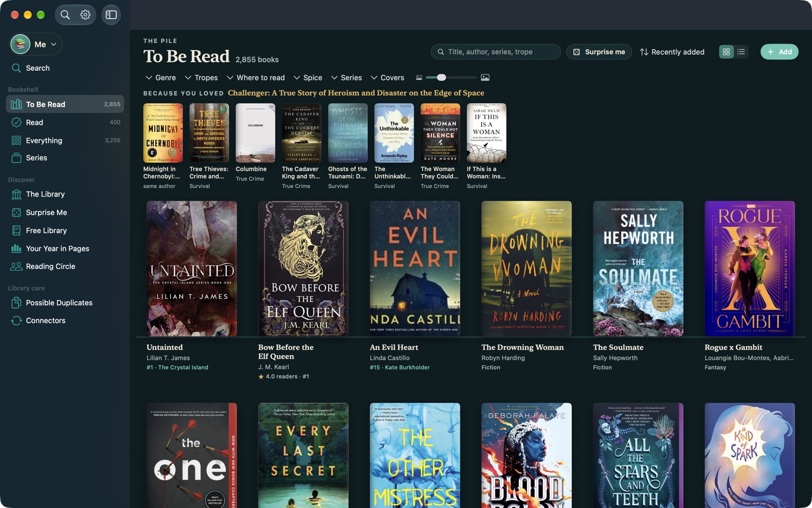This screenshot has height=508, width=812.
Task: Click the search magnifier icon in title bar
Action: pos(65,15)
